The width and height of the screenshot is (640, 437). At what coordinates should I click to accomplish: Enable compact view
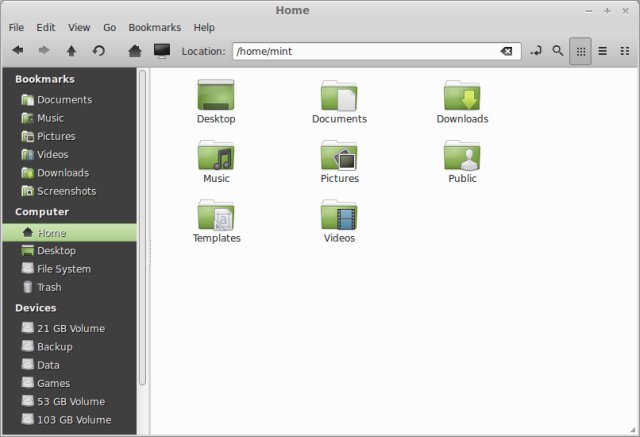click(625, 51)
